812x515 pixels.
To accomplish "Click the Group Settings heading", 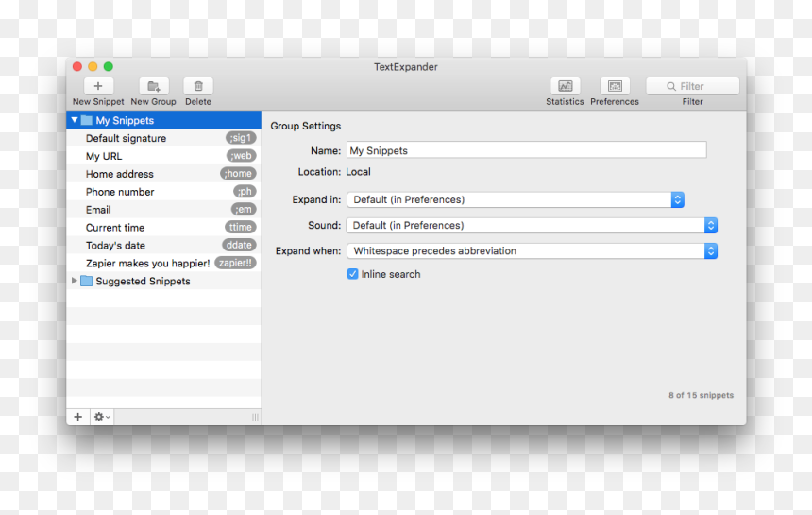I will click(x=306, y=126).
